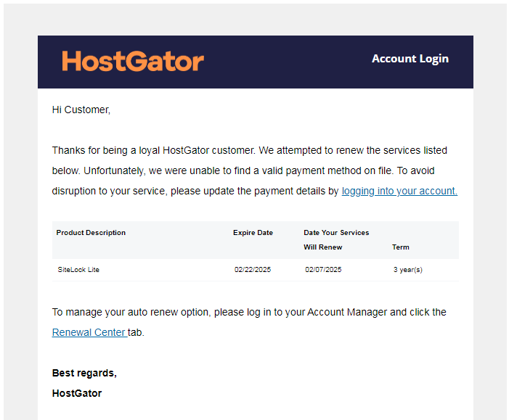The image size is (509, 420).
Task: Open the Renewal Center link
Action: point(89,332)
